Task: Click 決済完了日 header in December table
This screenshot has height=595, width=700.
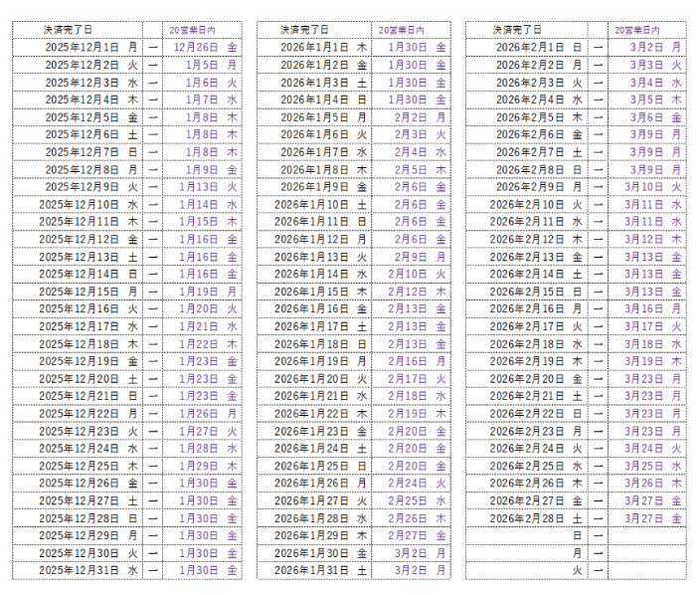Action: click(68, 30)
